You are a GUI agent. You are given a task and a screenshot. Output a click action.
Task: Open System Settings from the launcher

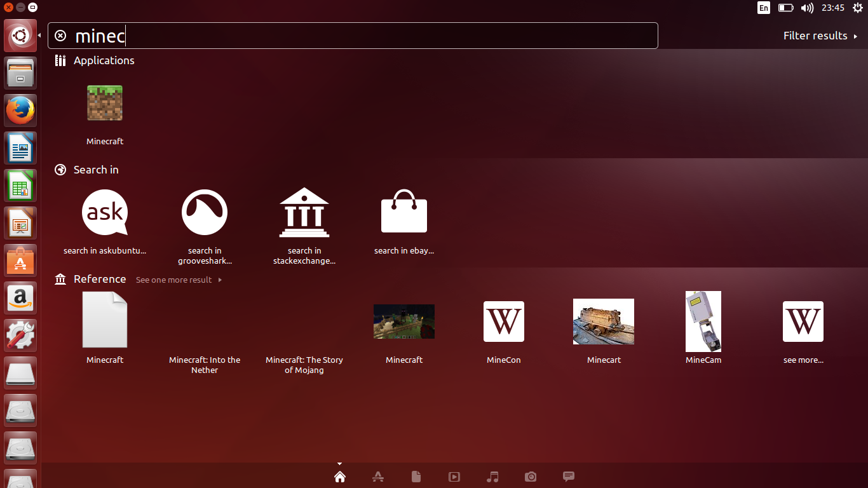[x=21, y=335]
